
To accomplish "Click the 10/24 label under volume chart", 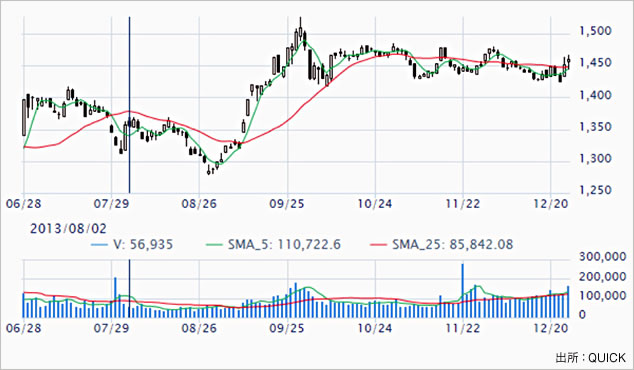I will click(x=374, y=328).
